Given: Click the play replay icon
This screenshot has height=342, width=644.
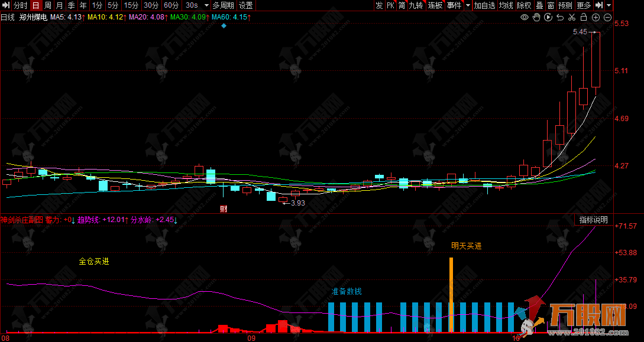Looking at the screenshot, I should click(548, 18).
